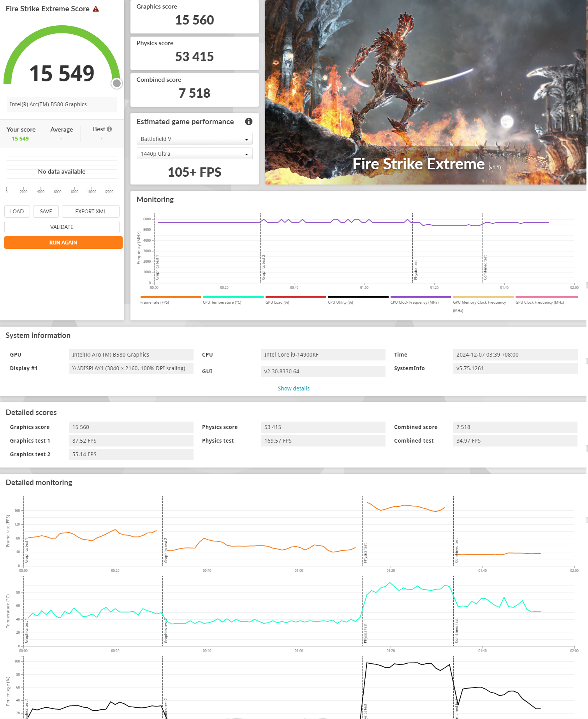The height and width of the screenshot is (719, 588).
Task: Click the LOAD button
Action: (17, 211)
